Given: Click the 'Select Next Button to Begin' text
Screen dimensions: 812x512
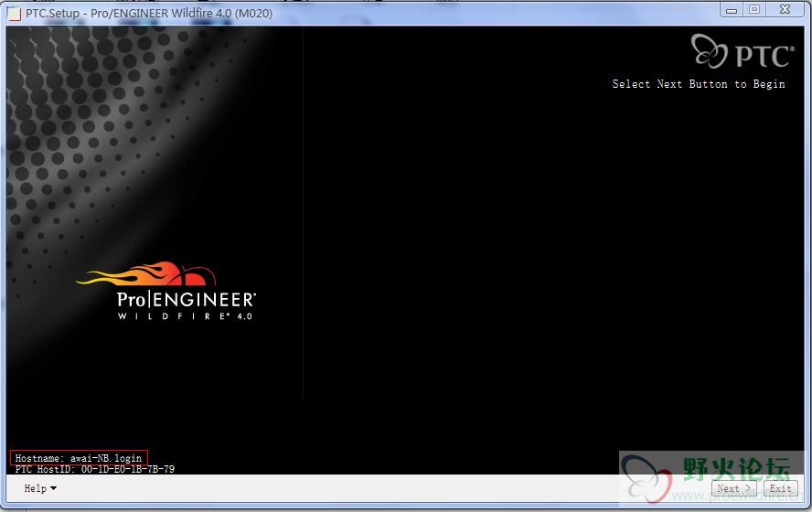Looking at the screenshot, I should pos(698,84).
